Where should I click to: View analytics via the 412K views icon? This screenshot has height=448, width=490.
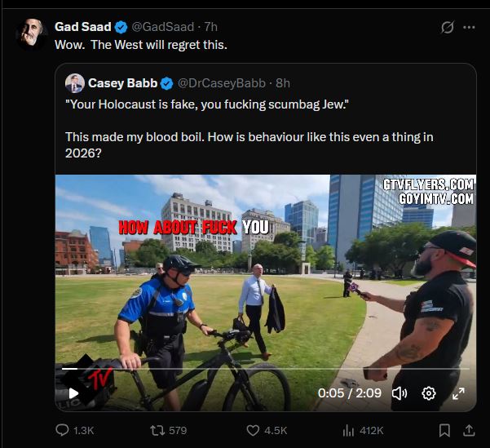(348, 431)
